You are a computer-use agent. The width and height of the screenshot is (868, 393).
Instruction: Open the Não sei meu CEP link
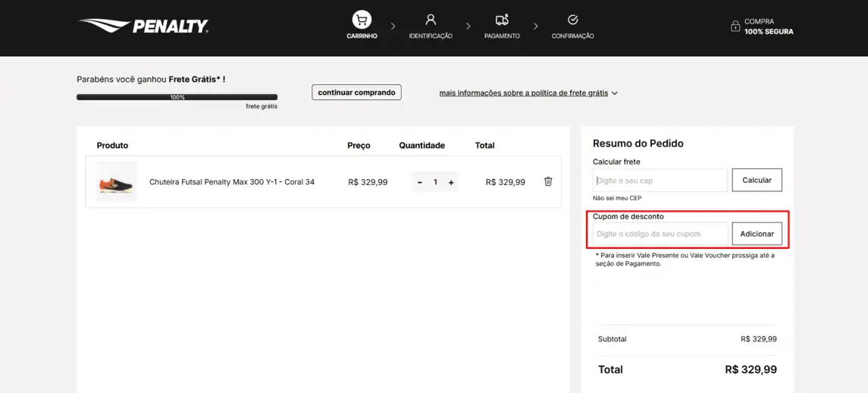click(x=616, y=198)
